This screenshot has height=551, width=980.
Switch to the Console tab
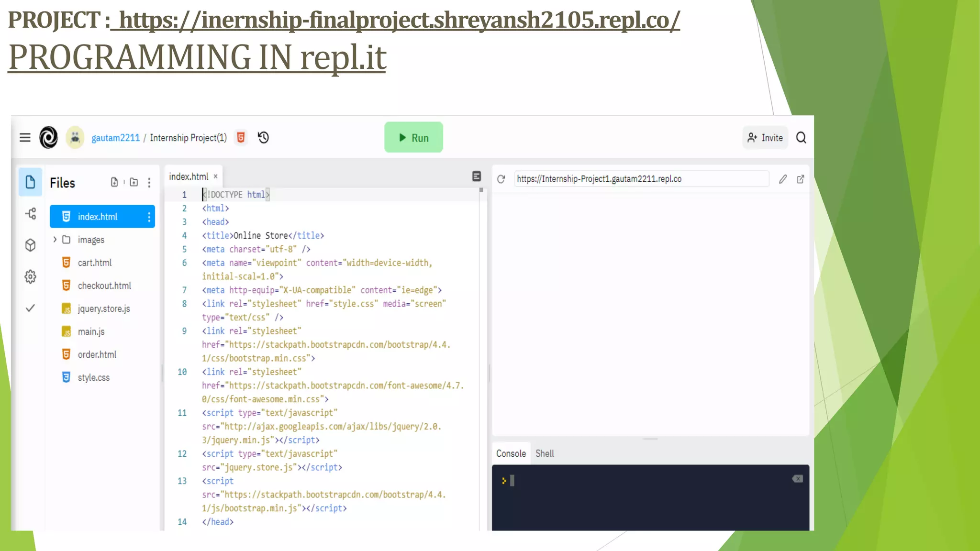(x=511, y=453)
